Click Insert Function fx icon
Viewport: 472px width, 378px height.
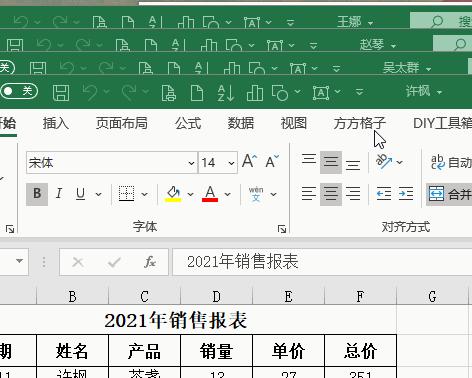click(x=150, y=262)
